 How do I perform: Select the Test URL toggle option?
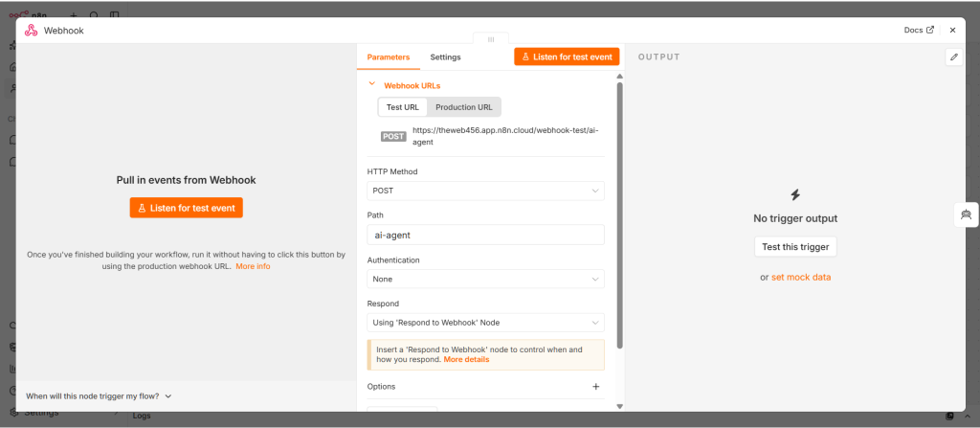[403, 107]
